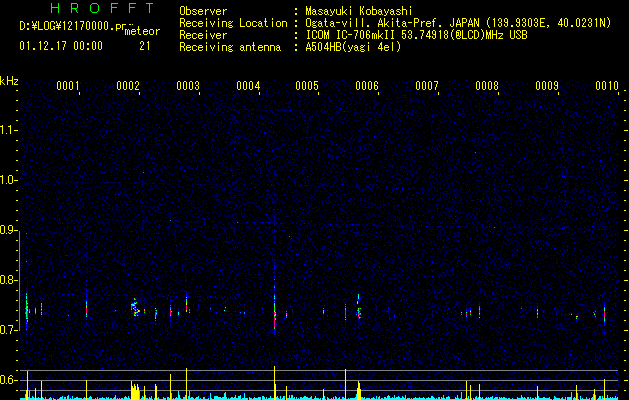The image size is (629, 400).
Task: Click the A504HB(yagi 4el) antenna text
Action: tap(353, 47)
